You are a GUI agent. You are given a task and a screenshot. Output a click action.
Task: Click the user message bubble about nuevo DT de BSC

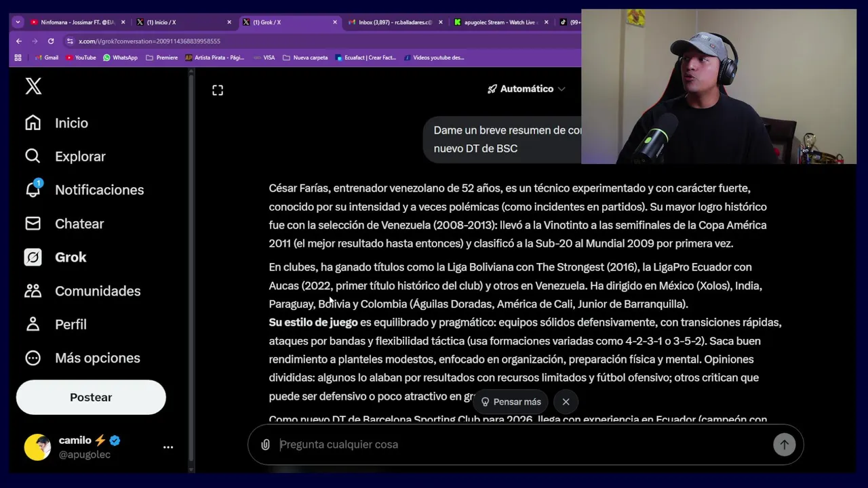tap(502, 140)
